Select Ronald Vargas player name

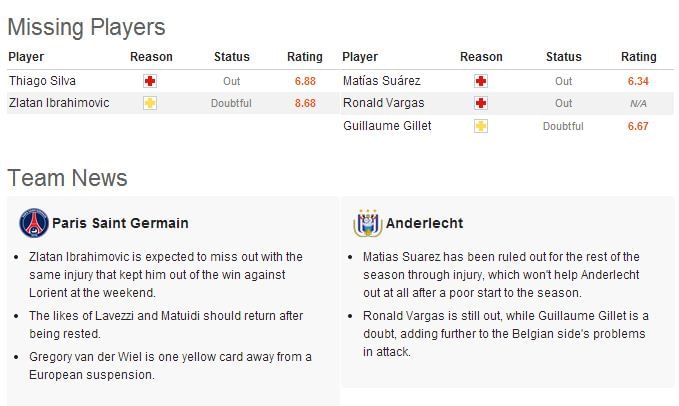[383, 103]
